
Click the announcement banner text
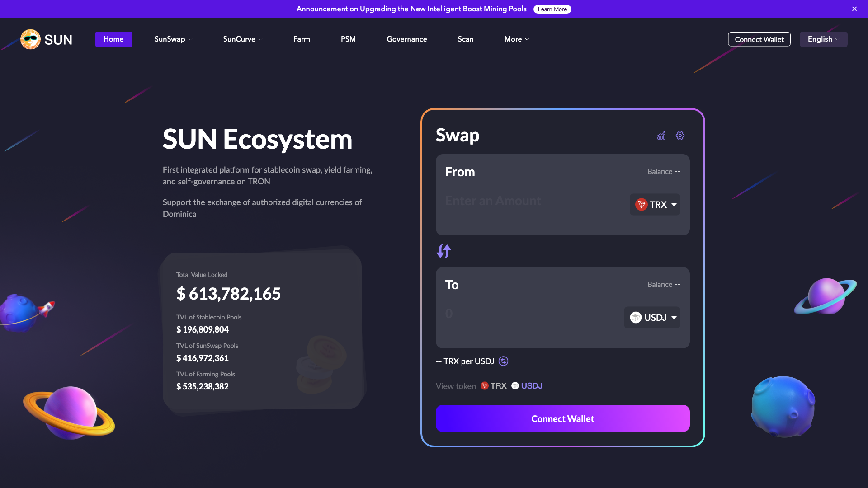[411, 9]
